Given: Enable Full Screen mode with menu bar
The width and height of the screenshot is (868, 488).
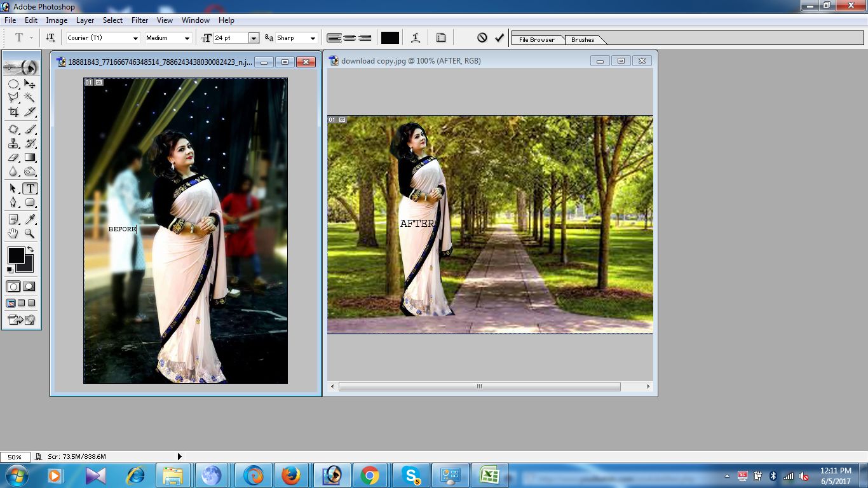Looking at the screenshot, I should [x=21, y=303].
